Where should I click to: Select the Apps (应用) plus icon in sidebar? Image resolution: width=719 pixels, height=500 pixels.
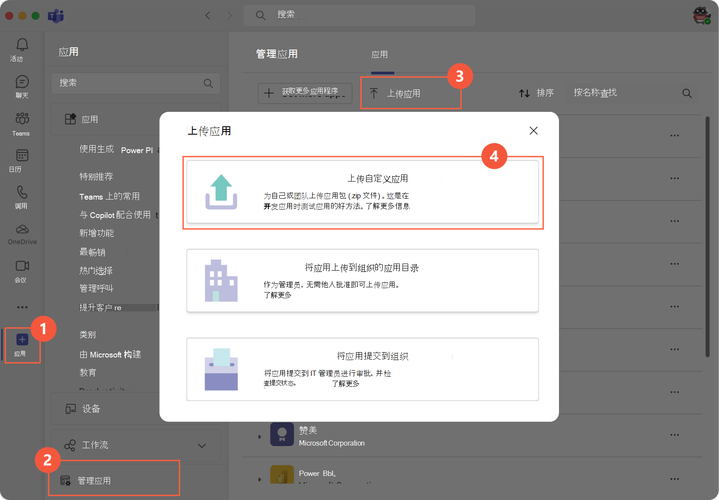[22, 339]
